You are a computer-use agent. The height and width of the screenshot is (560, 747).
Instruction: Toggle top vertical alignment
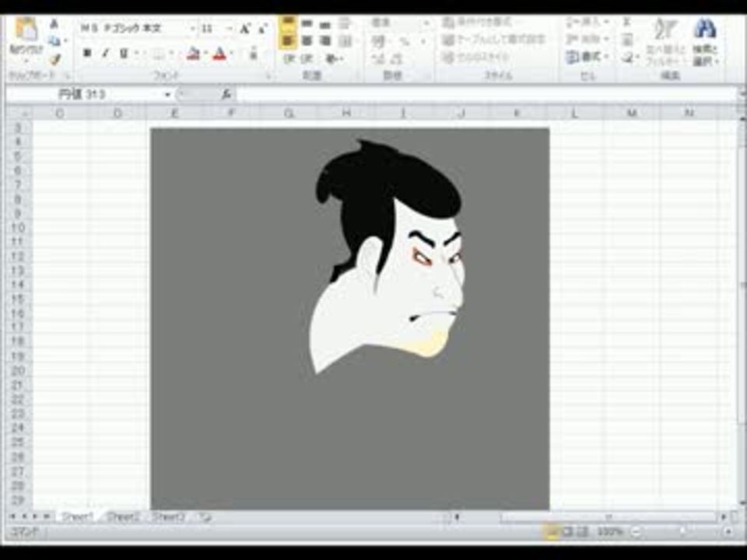pyautogui.click(x=287, y=23)
